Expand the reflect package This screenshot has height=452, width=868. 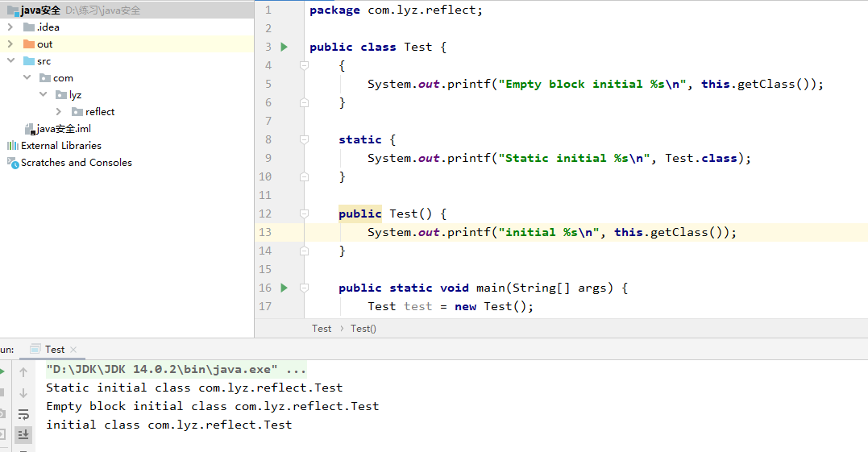59,112
